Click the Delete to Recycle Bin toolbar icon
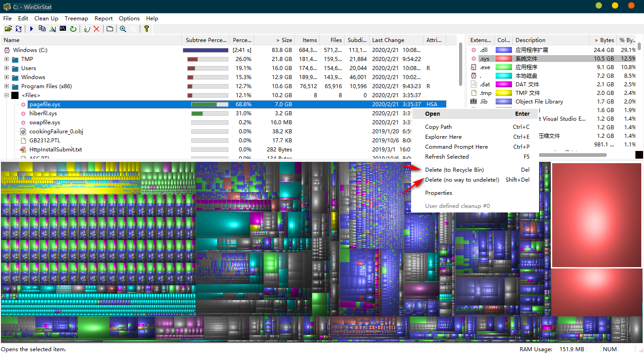 87,29
